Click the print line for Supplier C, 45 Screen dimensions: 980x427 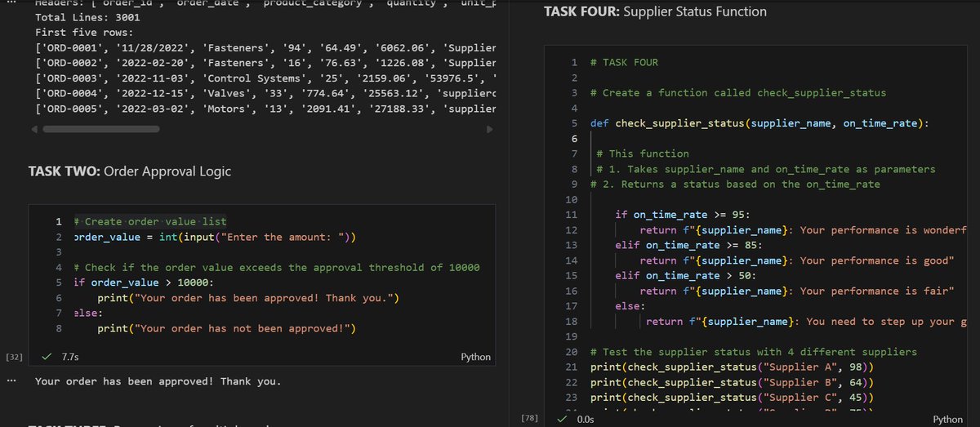731,398
